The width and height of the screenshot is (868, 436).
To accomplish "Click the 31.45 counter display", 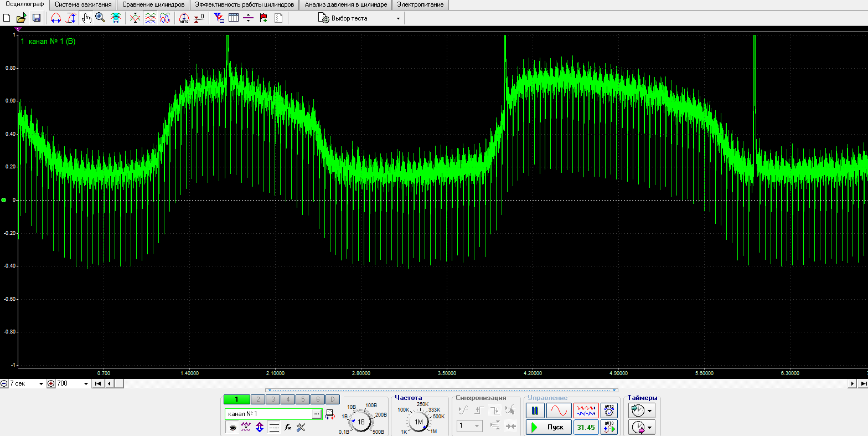I will click(x=586, y=427).
